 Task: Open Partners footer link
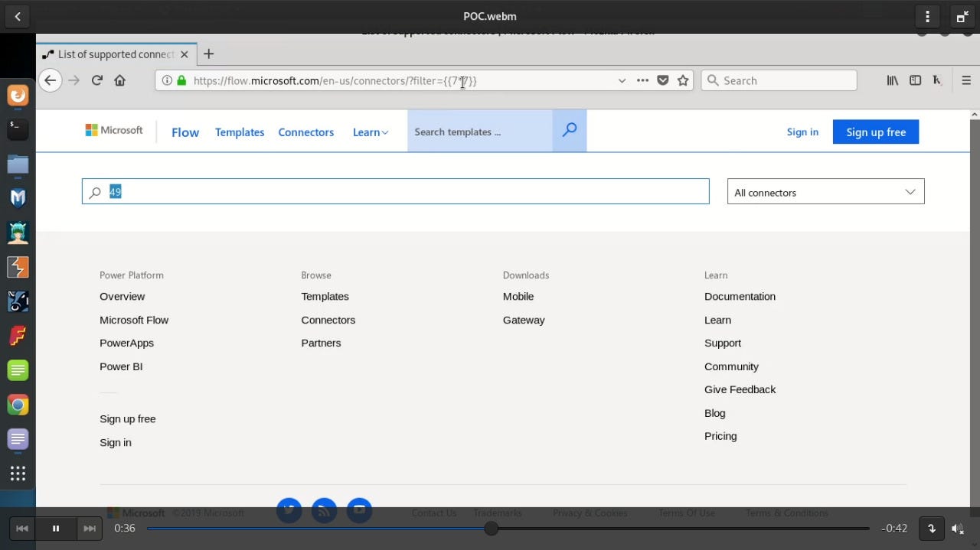[321, 343]
